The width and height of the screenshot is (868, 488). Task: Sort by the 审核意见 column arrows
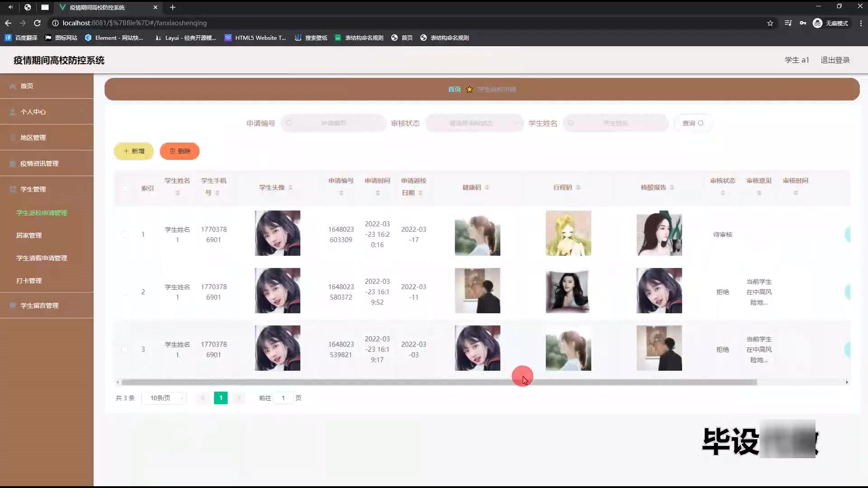[x=759, y=193]
